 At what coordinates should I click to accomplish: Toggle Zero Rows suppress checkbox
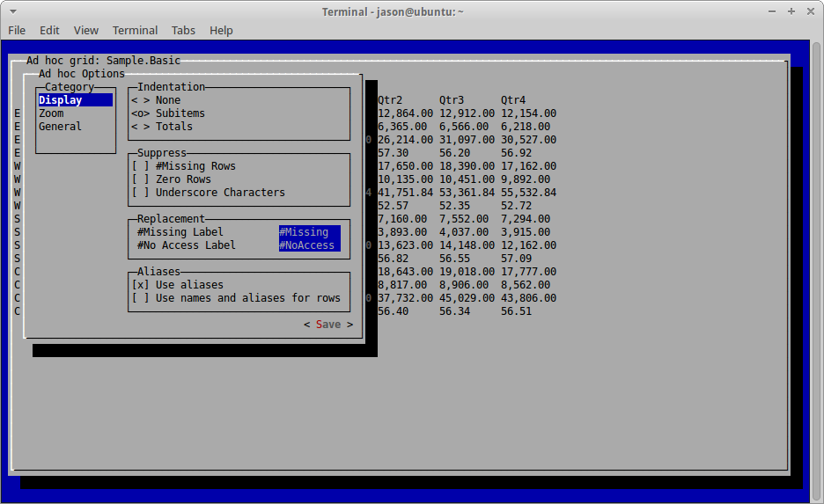(x=171, y=179)
